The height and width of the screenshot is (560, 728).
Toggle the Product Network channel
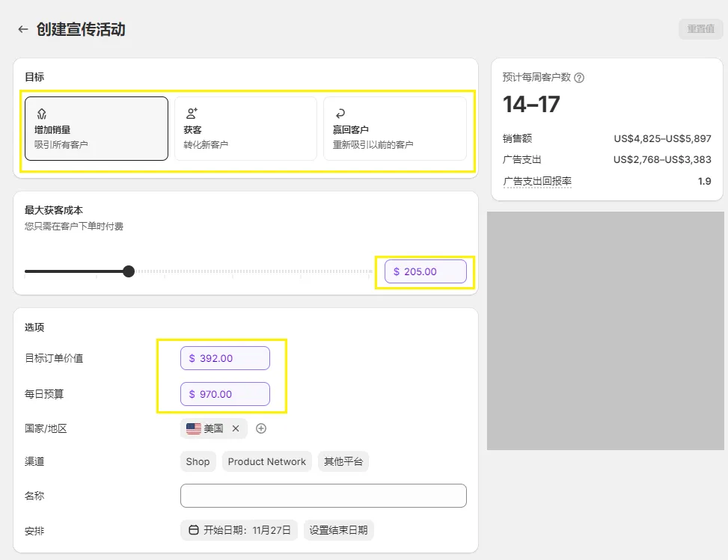click(x=266, y=461)
